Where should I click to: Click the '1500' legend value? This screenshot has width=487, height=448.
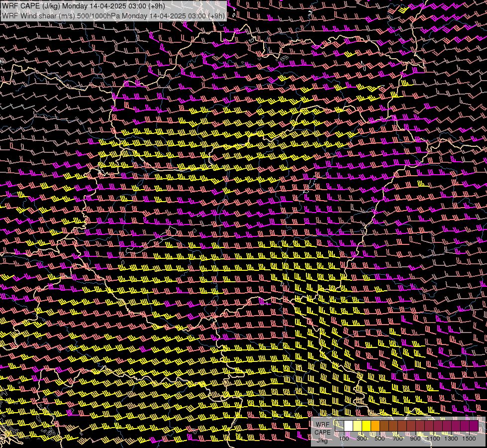point(469,439)
